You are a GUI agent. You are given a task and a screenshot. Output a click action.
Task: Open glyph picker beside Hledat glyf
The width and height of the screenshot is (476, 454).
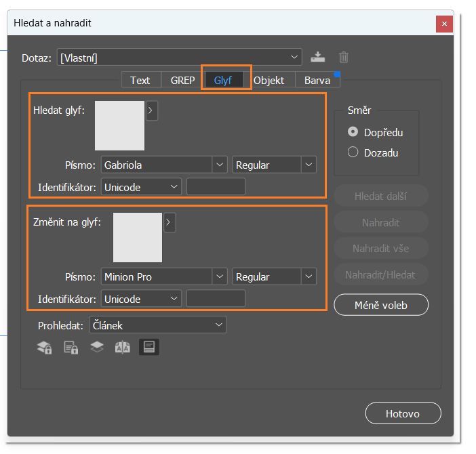[152, 110]
